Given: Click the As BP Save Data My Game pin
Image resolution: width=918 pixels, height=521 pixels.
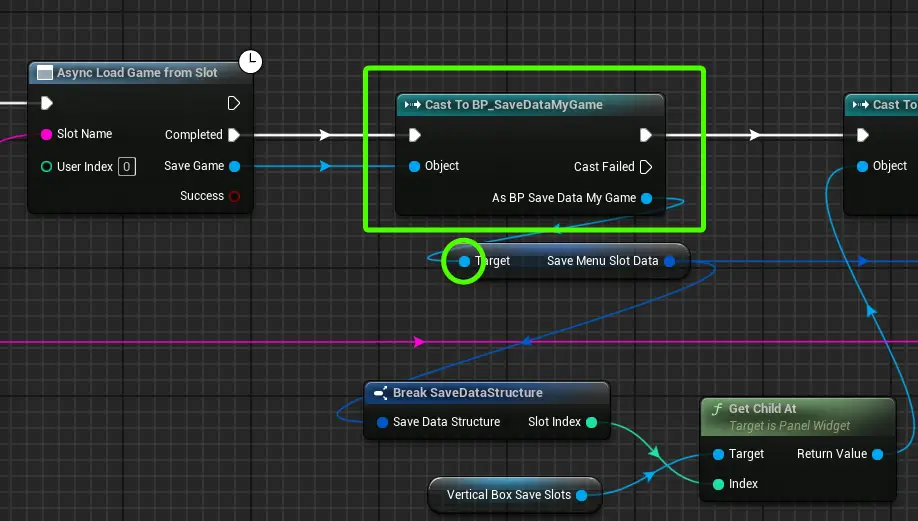Looking at the screenshot, I should click(647, 198).
